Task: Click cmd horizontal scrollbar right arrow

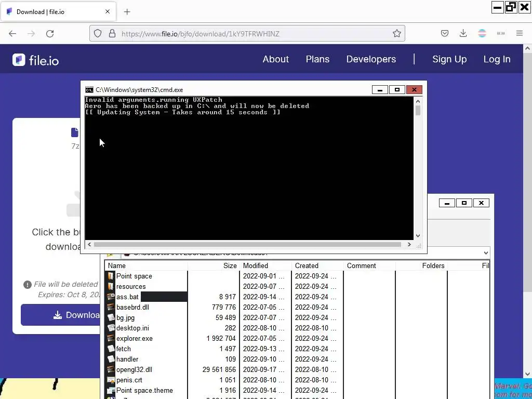Action: 409,244
